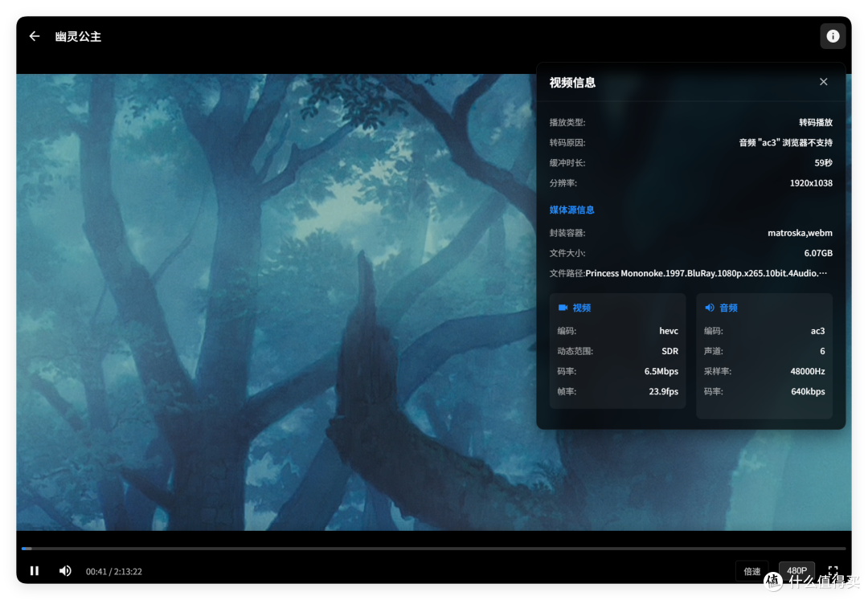The image size is (868, 600).
Task: Click the 转码播放 value
Action: (x=816, y=122)
